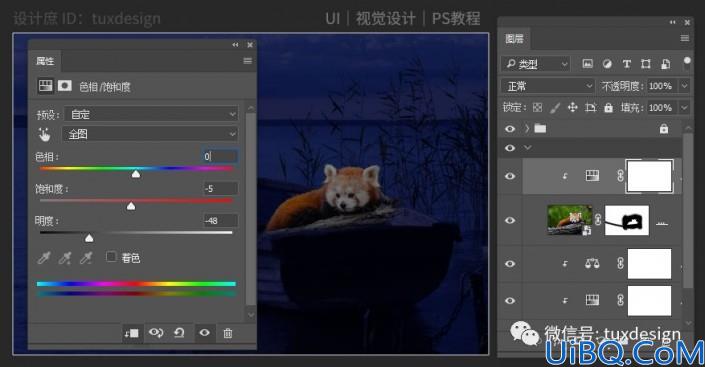Click the hue slider handle
The image size is (705, 367).
tap(136, 174)
